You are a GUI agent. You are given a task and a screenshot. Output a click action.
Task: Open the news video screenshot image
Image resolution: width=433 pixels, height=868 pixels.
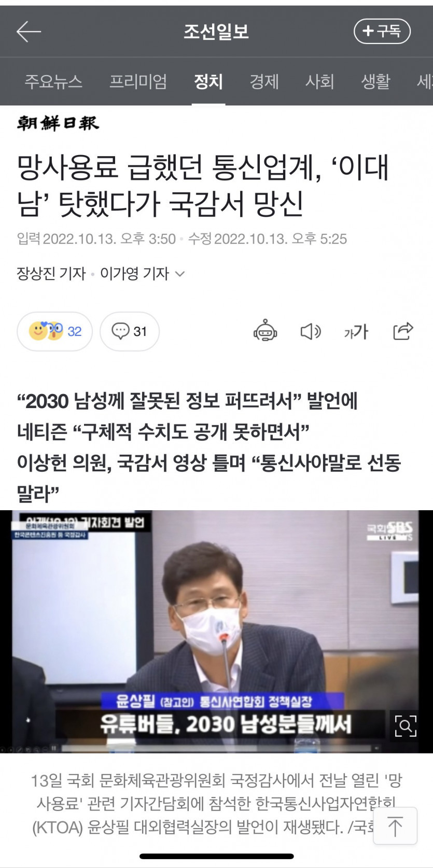point(216,632)
